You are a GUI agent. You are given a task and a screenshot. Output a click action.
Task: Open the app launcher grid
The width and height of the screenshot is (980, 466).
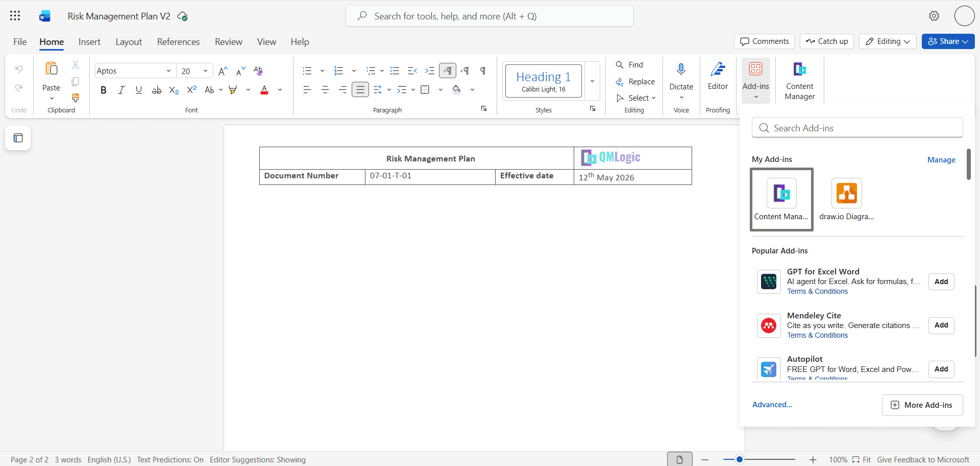[15, 16]
